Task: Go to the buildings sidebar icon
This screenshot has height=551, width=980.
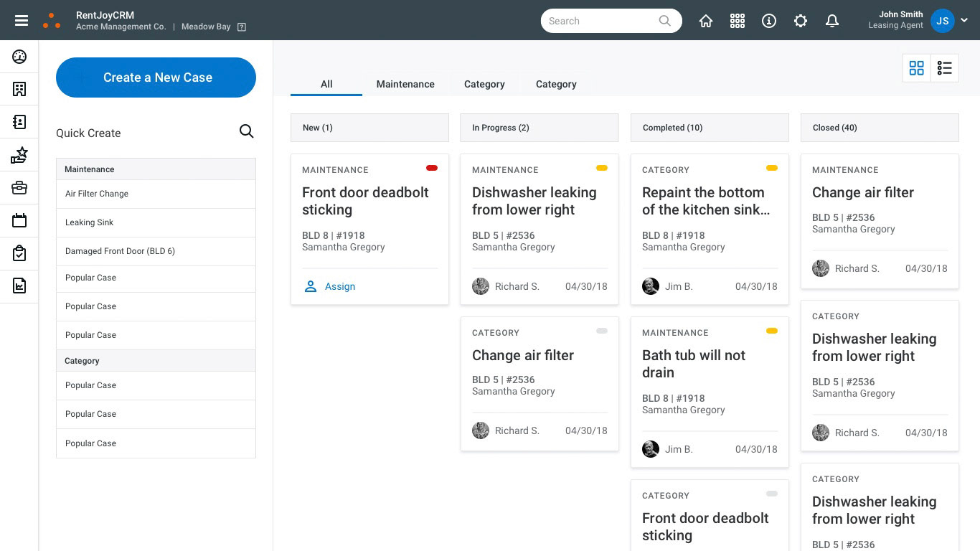Action: point(19,89)
